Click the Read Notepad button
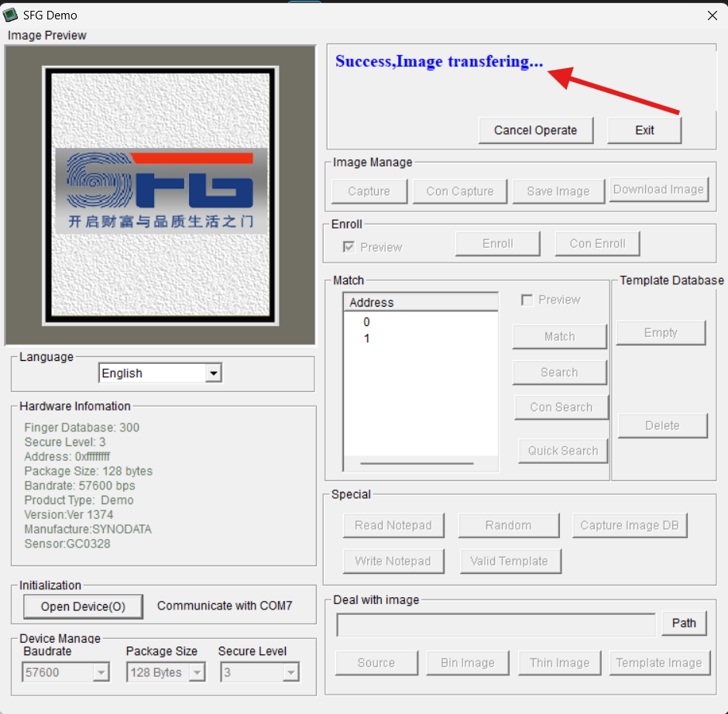Image resolution: width=728 pixels, height=714 pixels. pos(393,526)
